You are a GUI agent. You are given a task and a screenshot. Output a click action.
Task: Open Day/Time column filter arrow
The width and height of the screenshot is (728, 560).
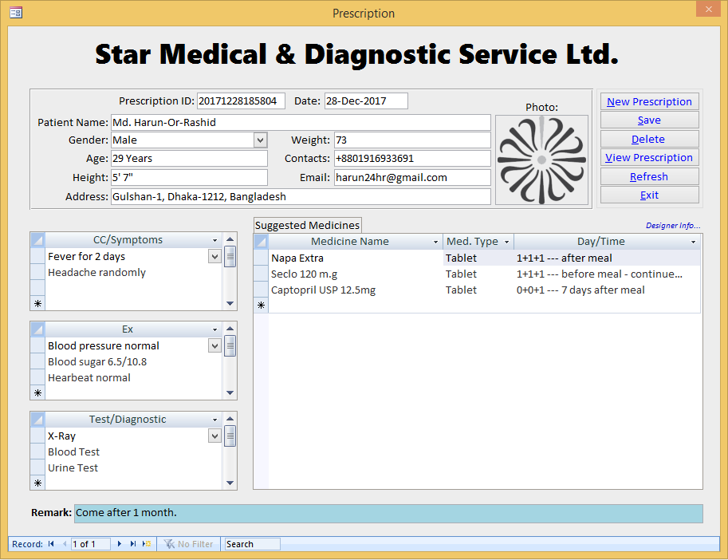click(693, 242)
